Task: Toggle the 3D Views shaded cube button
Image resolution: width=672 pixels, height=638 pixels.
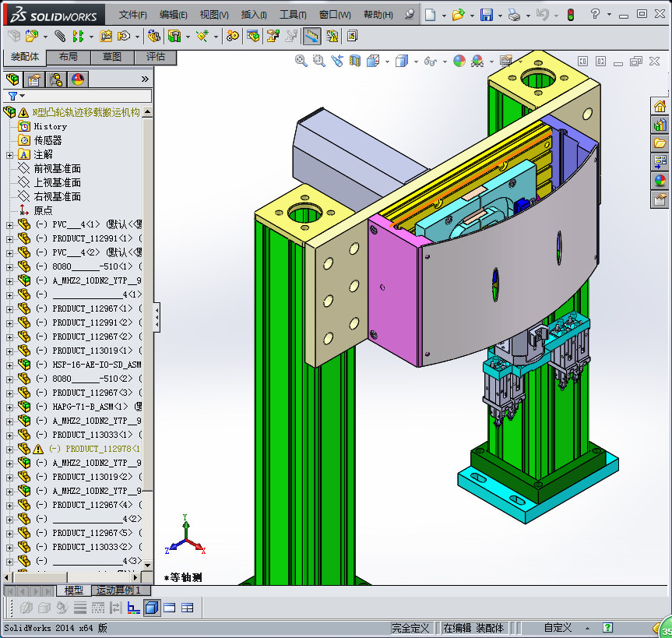Action: coord(152,608)
